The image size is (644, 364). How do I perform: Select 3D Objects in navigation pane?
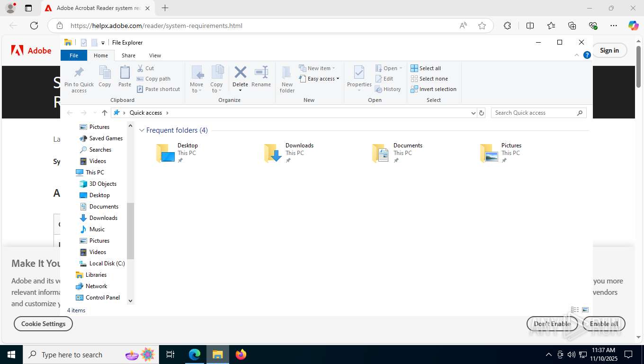coord(98,184)
